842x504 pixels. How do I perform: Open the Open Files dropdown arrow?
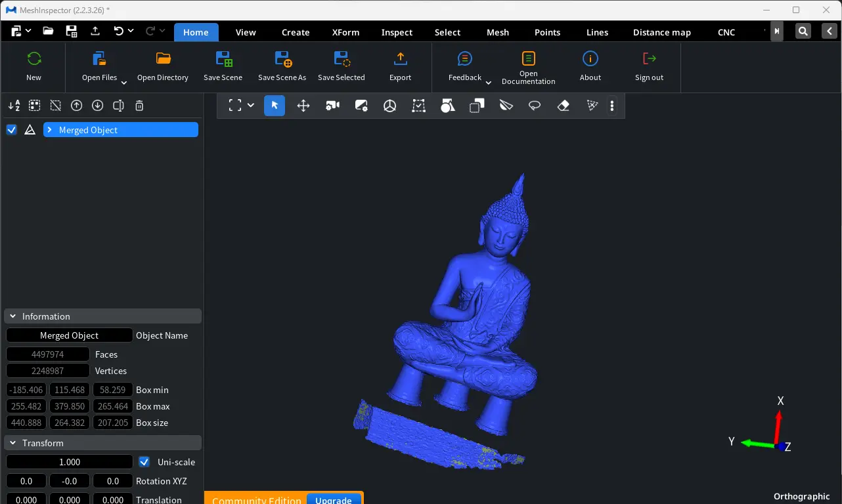point(123,83)
